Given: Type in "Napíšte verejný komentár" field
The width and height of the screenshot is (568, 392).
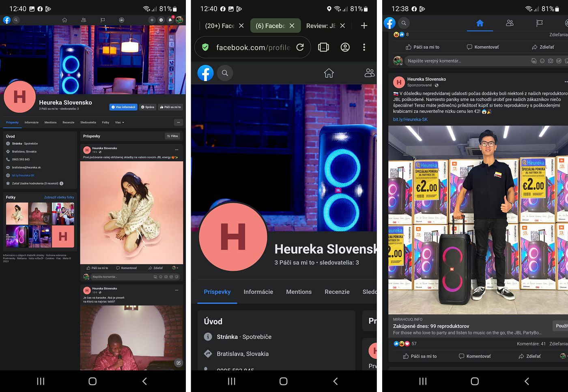Looking at the screenshot, I should click(x=467, y=61).
